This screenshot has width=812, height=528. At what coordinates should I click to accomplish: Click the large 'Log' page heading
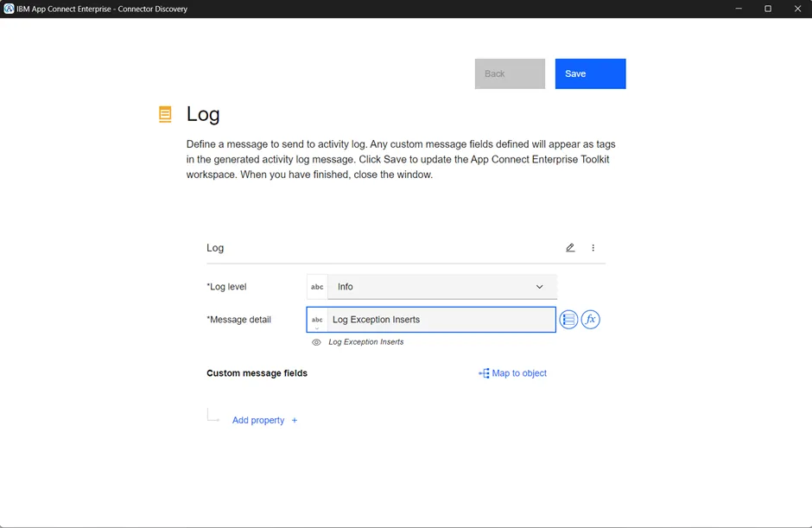pyautogui.click(x=203, y=115)
